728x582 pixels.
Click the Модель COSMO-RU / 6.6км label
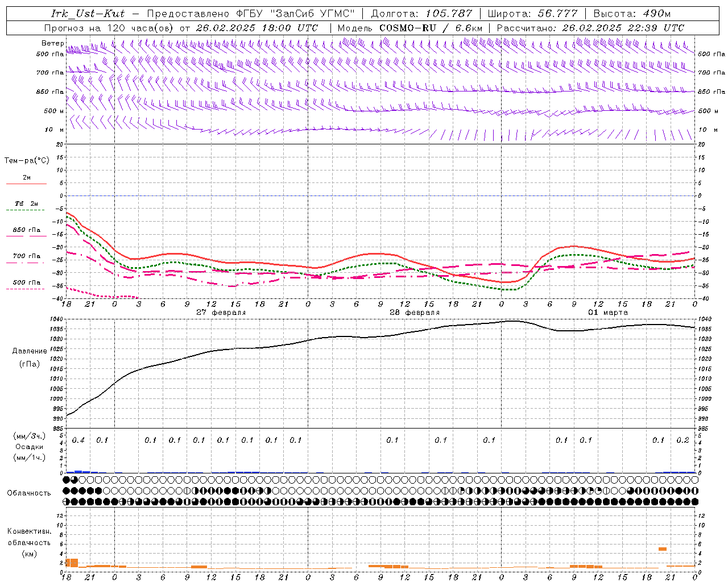point(410,28)
